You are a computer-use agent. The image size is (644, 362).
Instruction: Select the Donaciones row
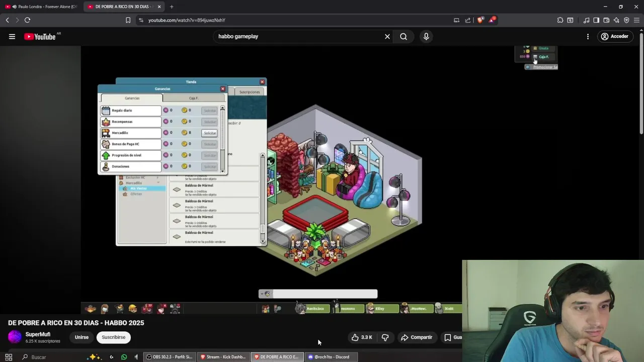131,166
